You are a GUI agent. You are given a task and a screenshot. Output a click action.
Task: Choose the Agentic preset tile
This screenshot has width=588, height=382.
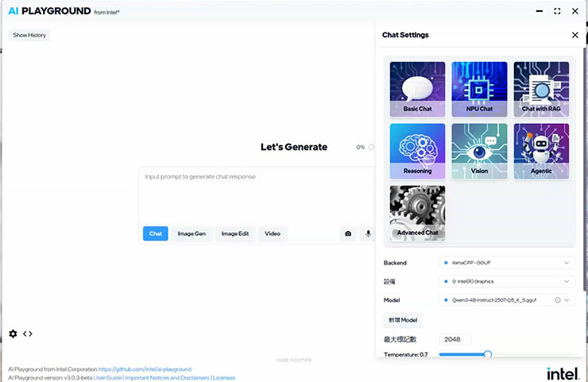coord(541,151)
